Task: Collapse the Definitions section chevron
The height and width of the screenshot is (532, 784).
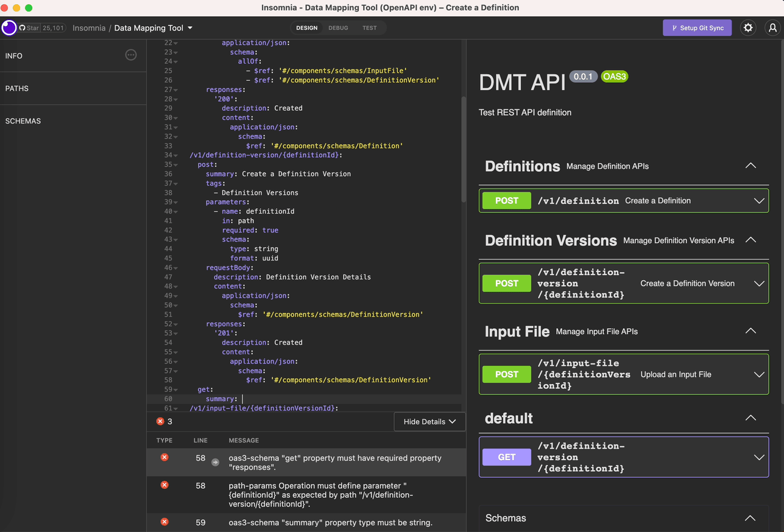Action: [x=750, y=166]
